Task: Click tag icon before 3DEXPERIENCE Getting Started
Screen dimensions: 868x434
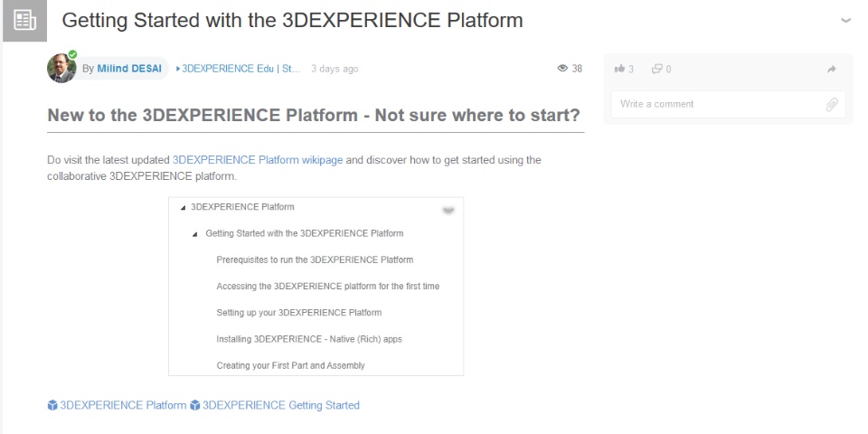Action: pyautogui.click(x=195, y=405)
